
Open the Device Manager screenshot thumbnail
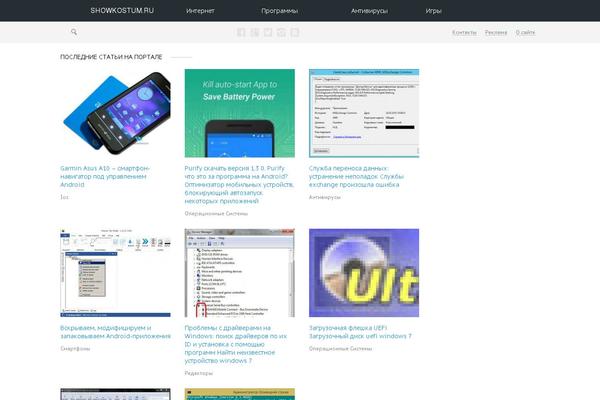click(240, 273)
